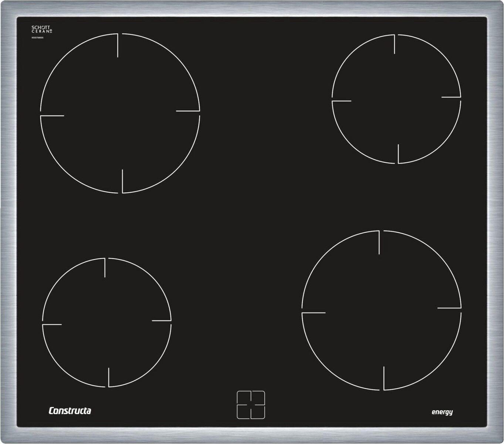Click the bottom tick mark of the top-right zone
This screenshot has height=444, width=504.
coord(398,154)
